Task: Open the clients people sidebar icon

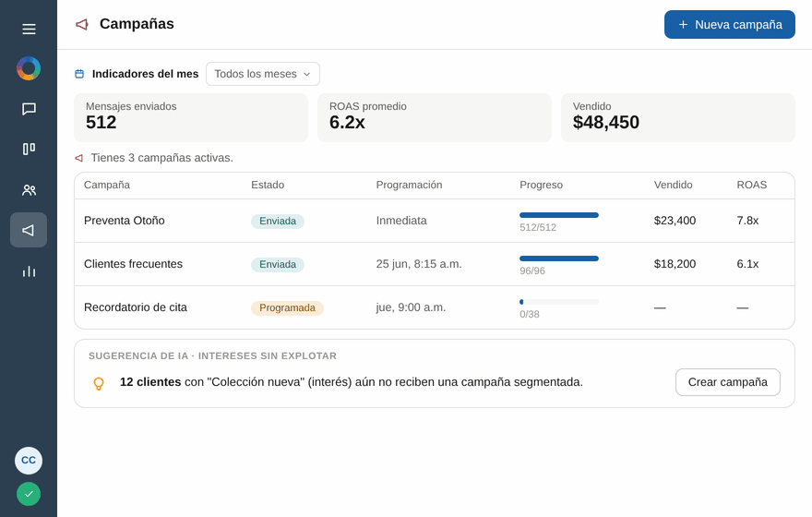Action: pyautogui.click(x=29, y=190)
